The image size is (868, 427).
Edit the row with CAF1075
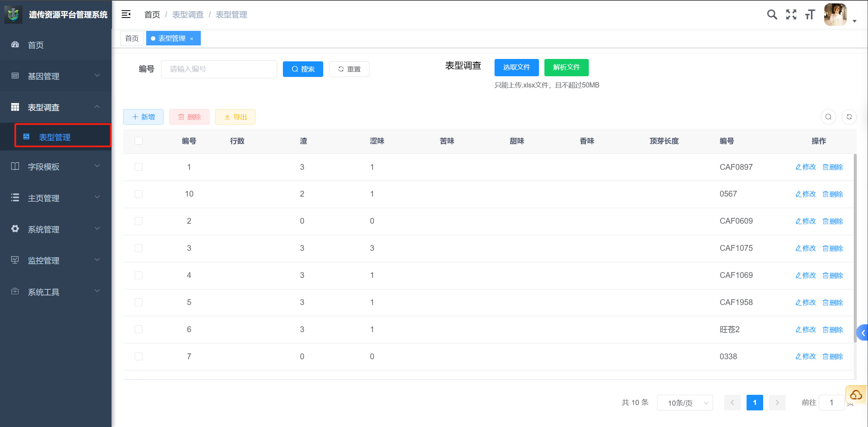pyautogui.click(x=806, y=248)
